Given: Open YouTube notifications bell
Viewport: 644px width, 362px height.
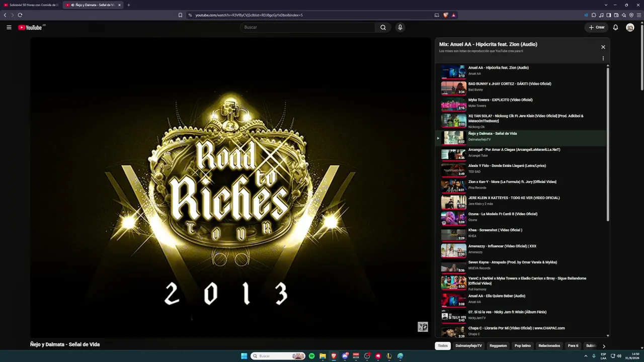Looking at the screenshot, I should pos(615,27).
